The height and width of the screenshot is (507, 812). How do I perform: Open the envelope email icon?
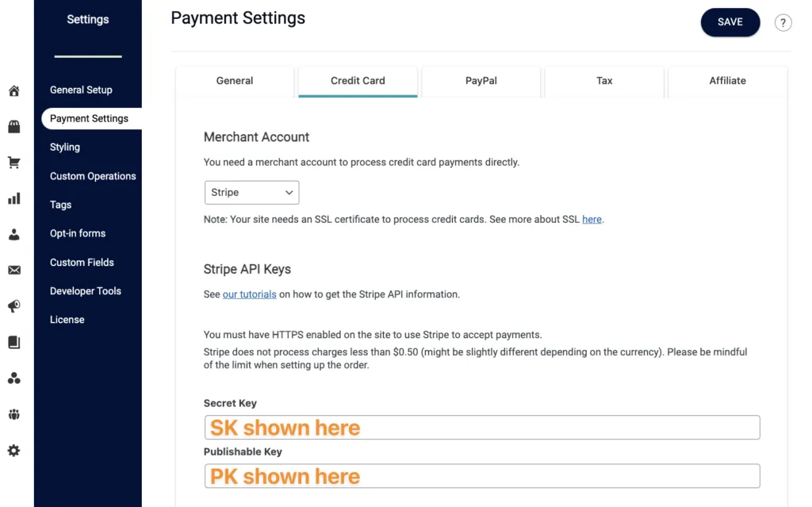click(x=14, y=271)
